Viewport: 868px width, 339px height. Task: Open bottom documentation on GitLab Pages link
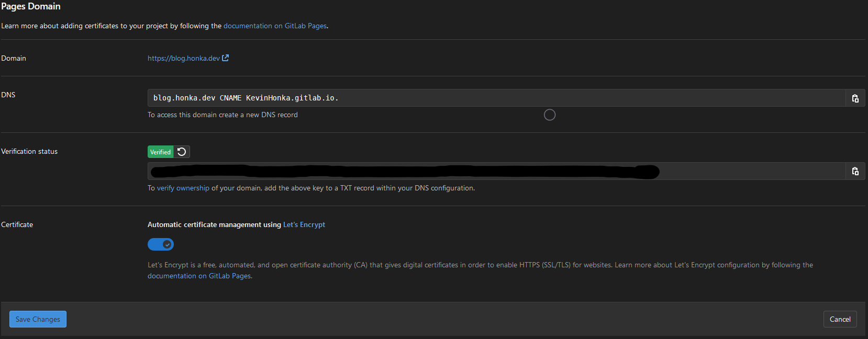point(199,276)
